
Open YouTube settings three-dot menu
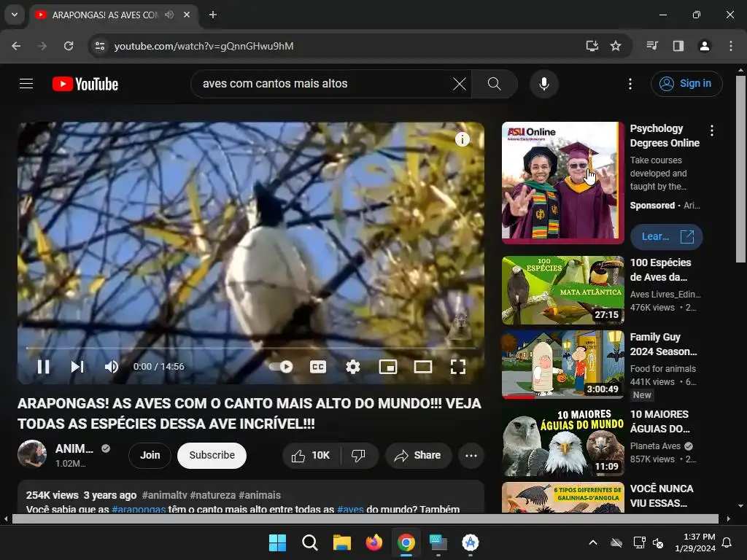(630, 84)
